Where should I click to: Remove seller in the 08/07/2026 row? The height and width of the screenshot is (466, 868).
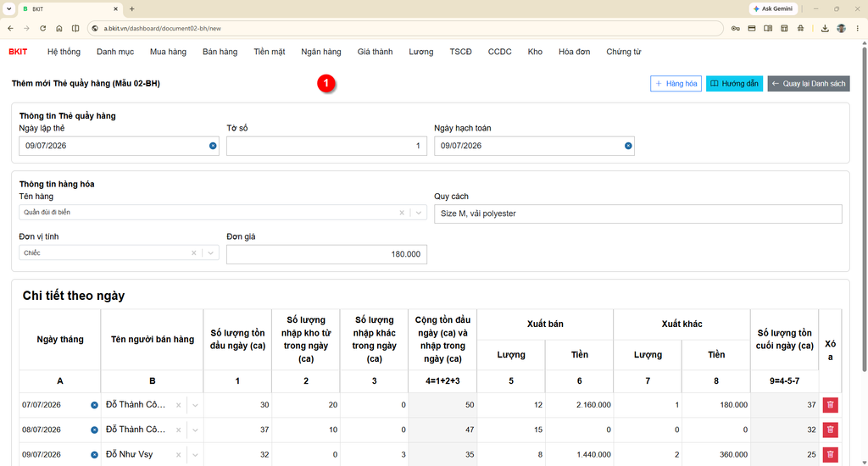[178, 430]
